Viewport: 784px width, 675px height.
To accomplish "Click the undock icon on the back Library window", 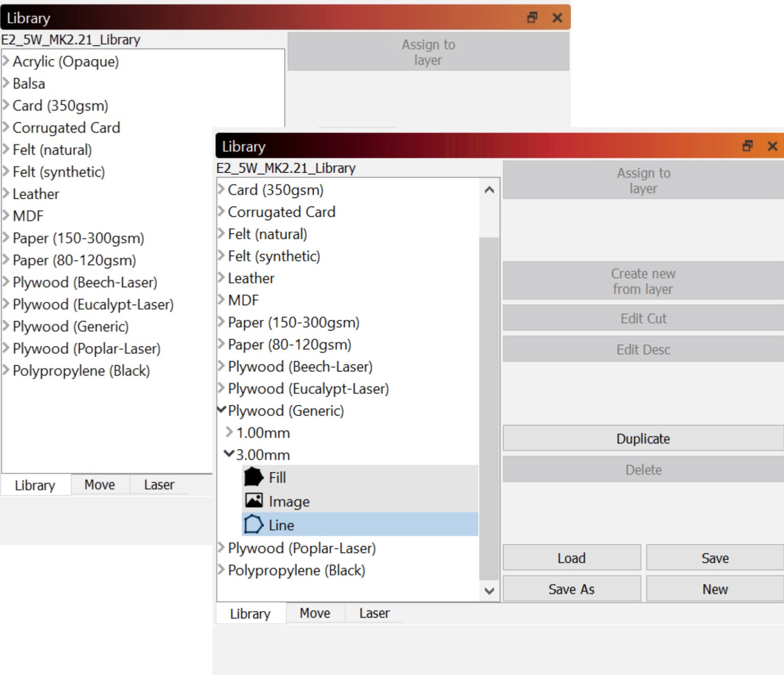I will coord(532,18).
